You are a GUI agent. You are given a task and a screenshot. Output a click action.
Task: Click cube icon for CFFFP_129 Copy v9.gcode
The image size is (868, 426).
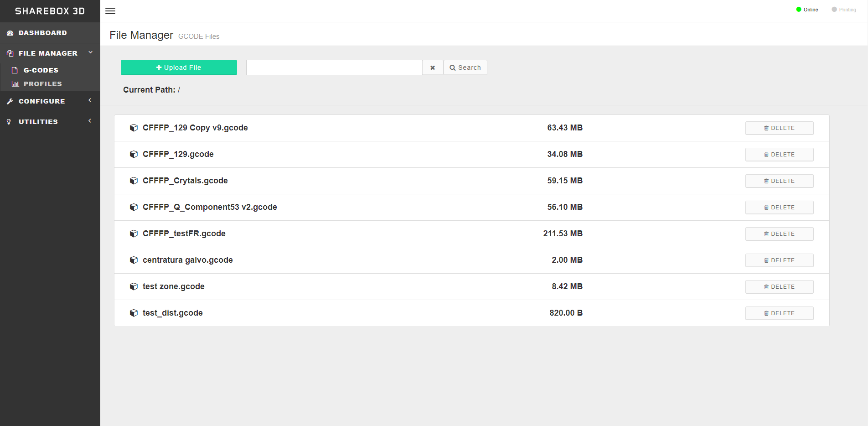point(134,128)
